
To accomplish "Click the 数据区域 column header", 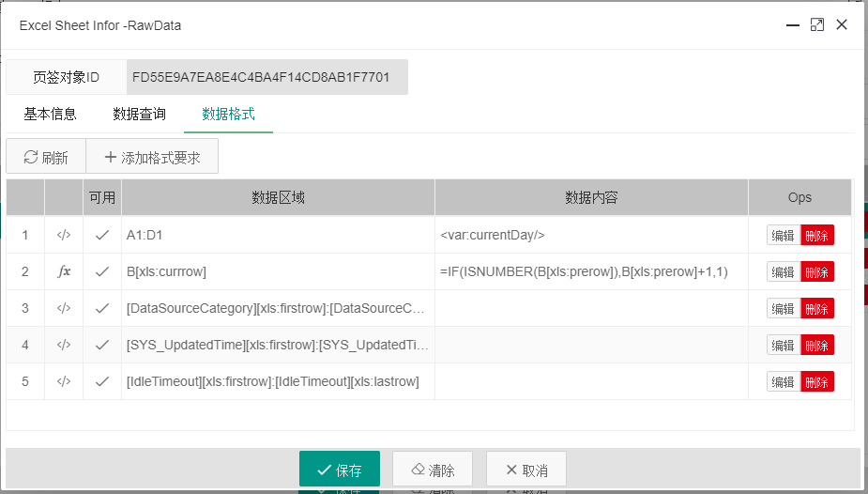I will click(278, 197).
